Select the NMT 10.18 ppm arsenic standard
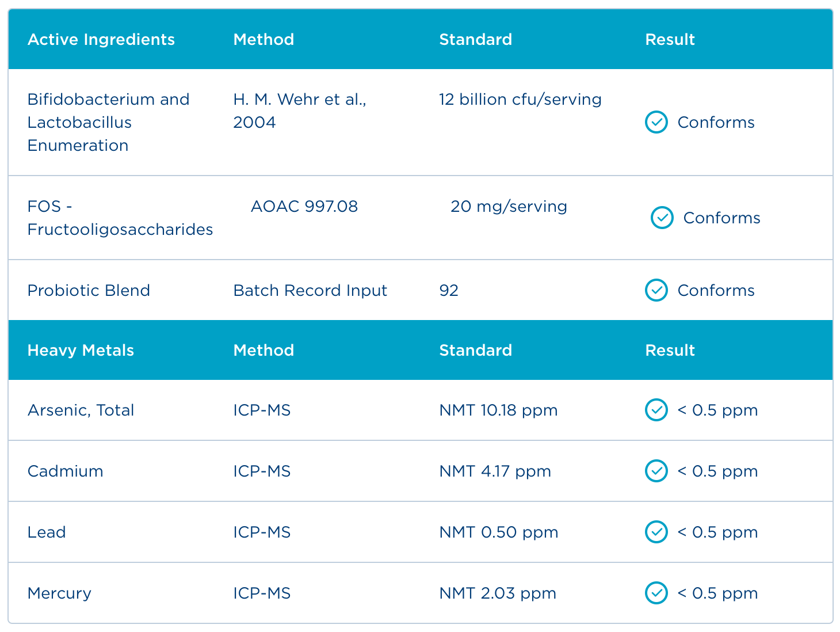The height and width of the screenshot is (632, 840). pos(498,410)
